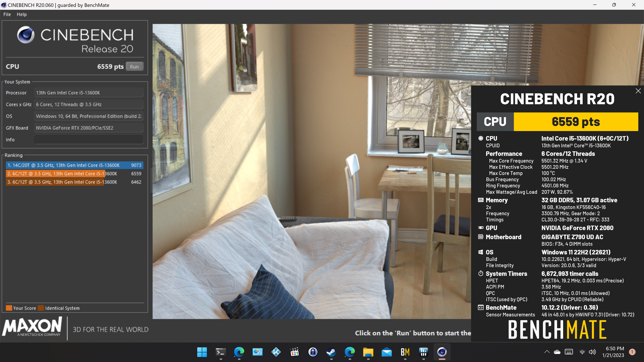Click the Cinebench taskbar icon
This screenshot has width=644, height=362.
click(x=442, y=352)
